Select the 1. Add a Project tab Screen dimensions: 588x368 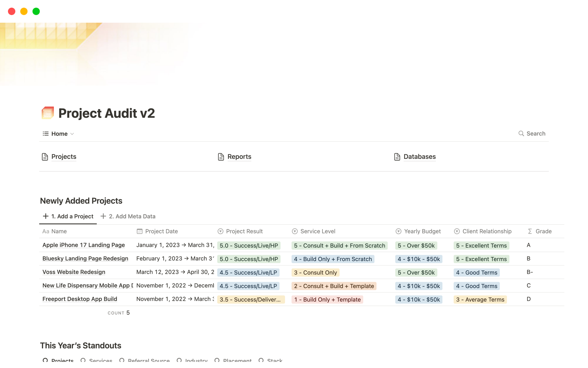pos(72,216)
